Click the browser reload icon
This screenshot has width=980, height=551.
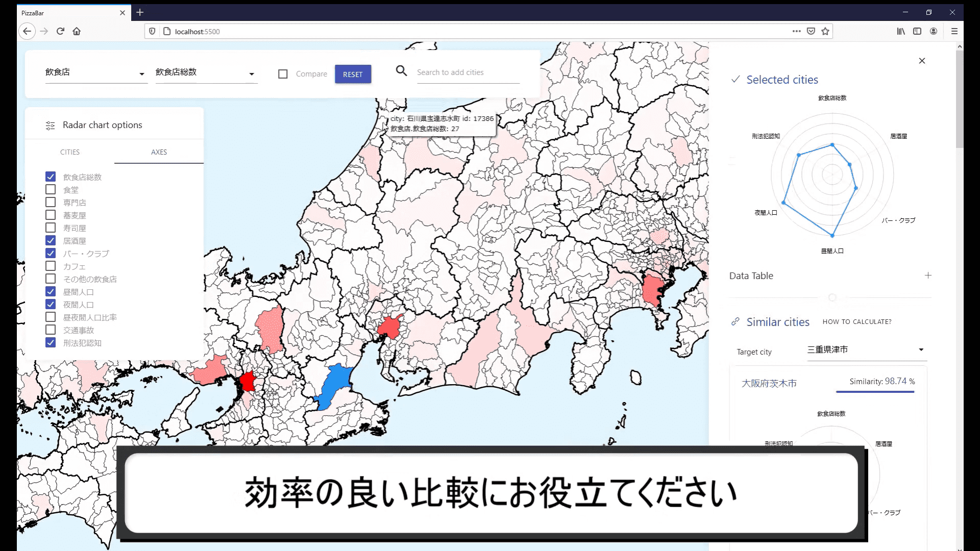coord(60,31)
